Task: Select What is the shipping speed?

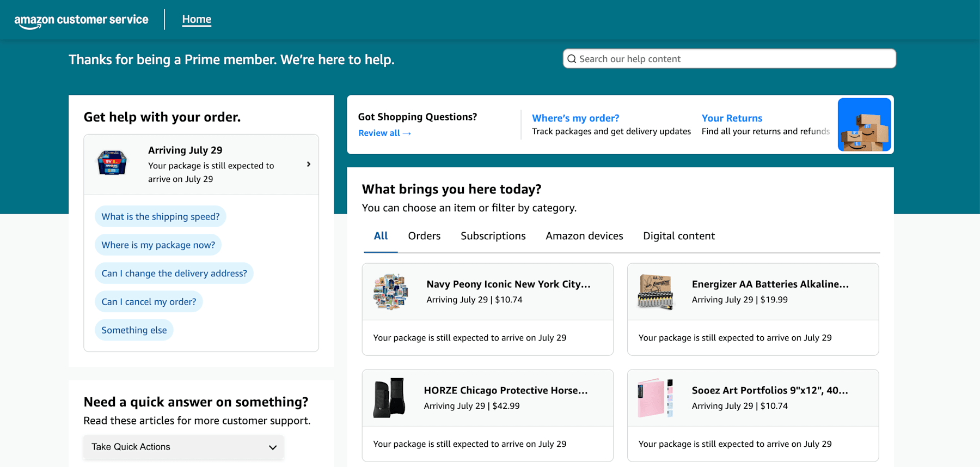Action: point(161,216)
